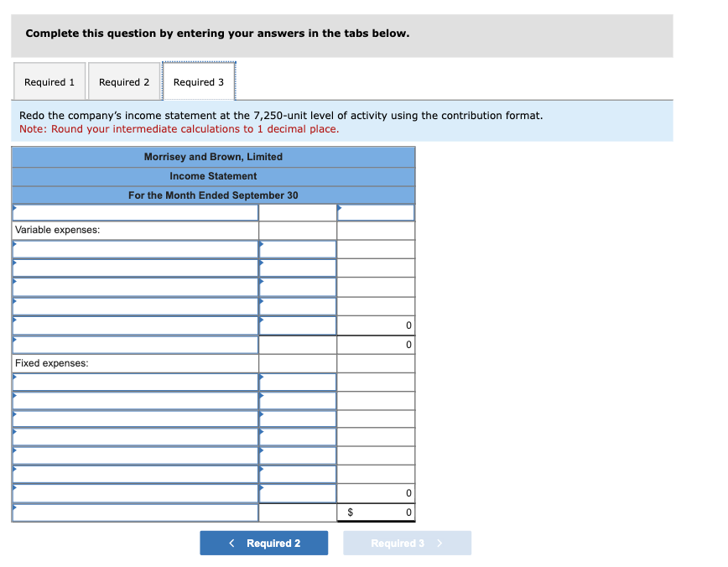Image resolution: width=728 pixels, height=567 pixels.
Task: Click the $ 0 total cell at bottom
Action: coord(376,512)
